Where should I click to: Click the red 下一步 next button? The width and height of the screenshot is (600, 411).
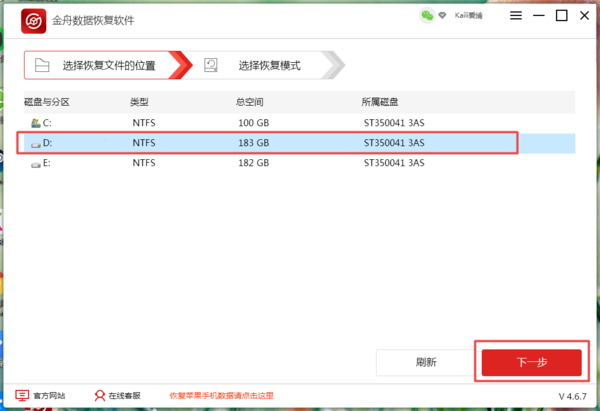click(x=532, y=362)
